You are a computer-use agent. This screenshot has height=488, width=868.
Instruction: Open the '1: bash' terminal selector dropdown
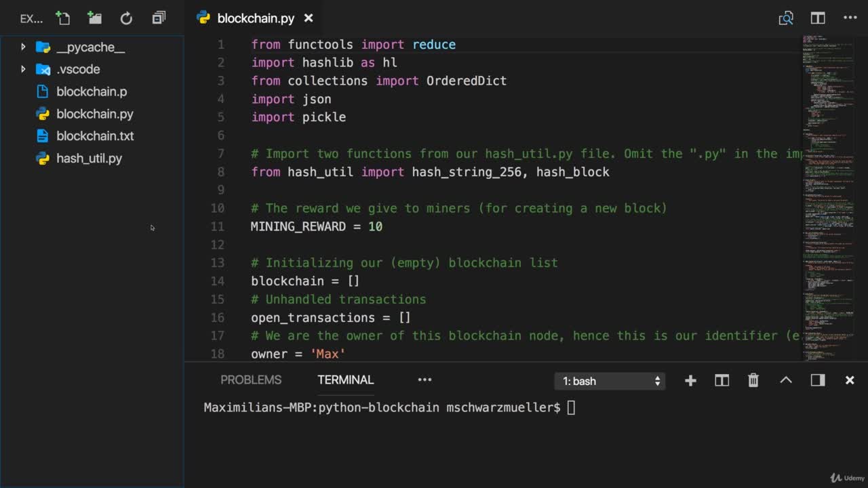(x=610, y=381)
